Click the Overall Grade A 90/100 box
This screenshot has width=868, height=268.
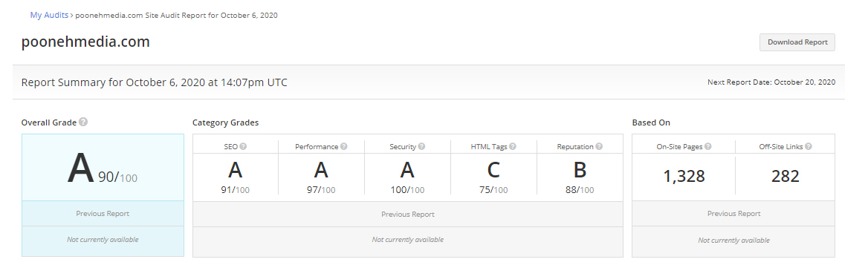click(x=103, y=168)
